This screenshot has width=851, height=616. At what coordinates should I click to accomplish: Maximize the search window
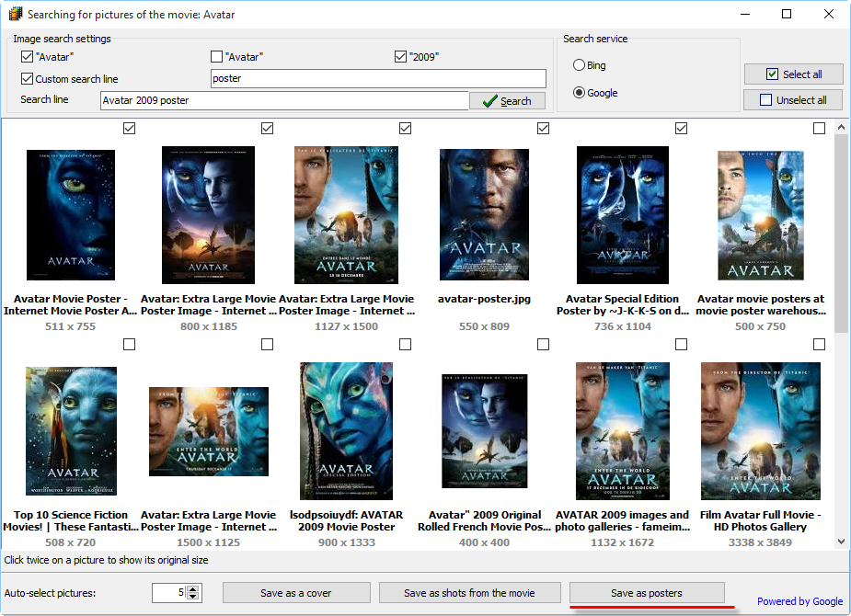(787, 14)
